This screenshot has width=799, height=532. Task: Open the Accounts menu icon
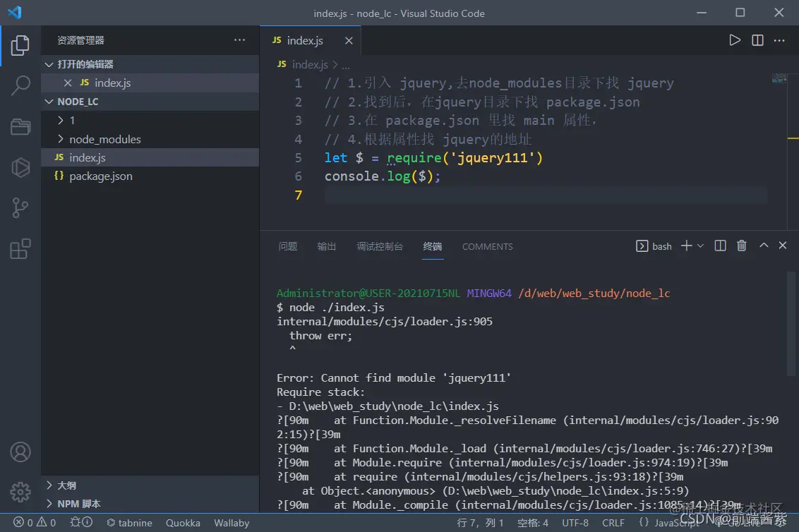pos(20,452)
